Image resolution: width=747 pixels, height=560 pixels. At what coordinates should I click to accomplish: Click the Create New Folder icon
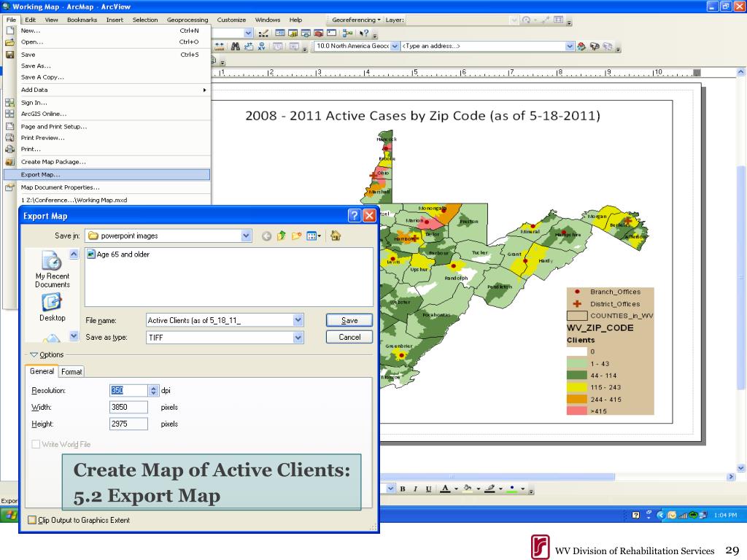[296, 236]
